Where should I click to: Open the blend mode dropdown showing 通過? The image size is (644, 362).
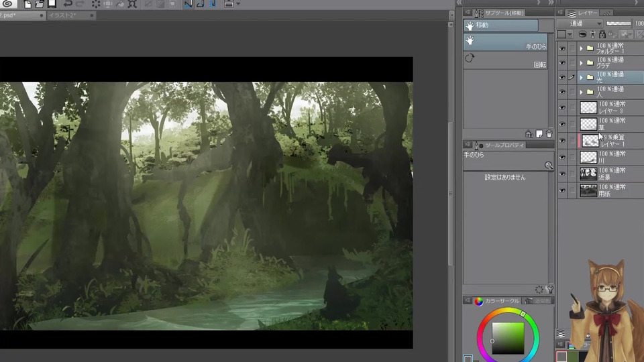coord(579,23)
